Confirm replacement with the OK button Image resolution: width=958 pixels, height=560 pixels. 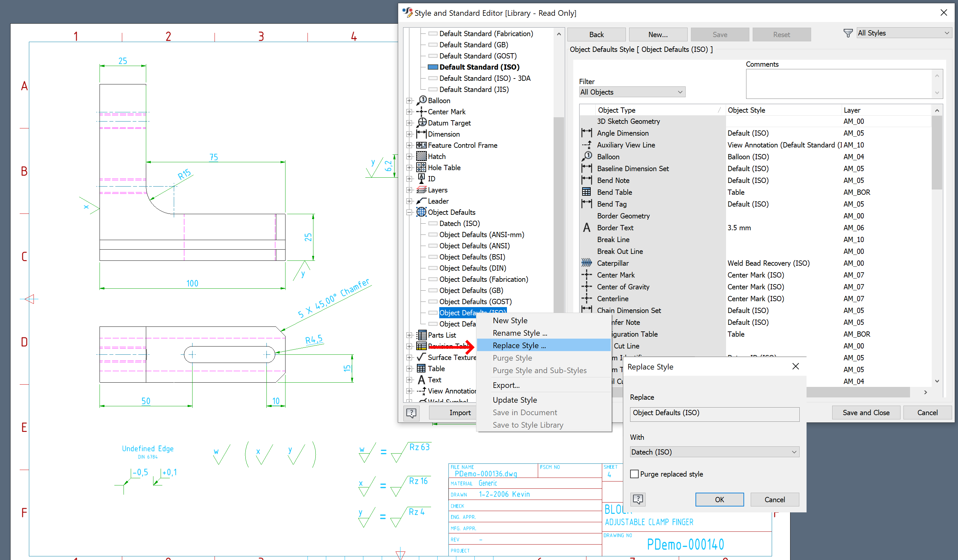[x=719, y=499]
